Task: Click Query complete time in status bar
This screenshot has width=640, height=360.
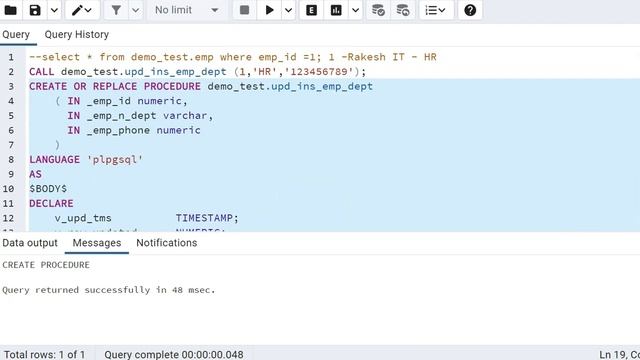Action: [174, 354]
